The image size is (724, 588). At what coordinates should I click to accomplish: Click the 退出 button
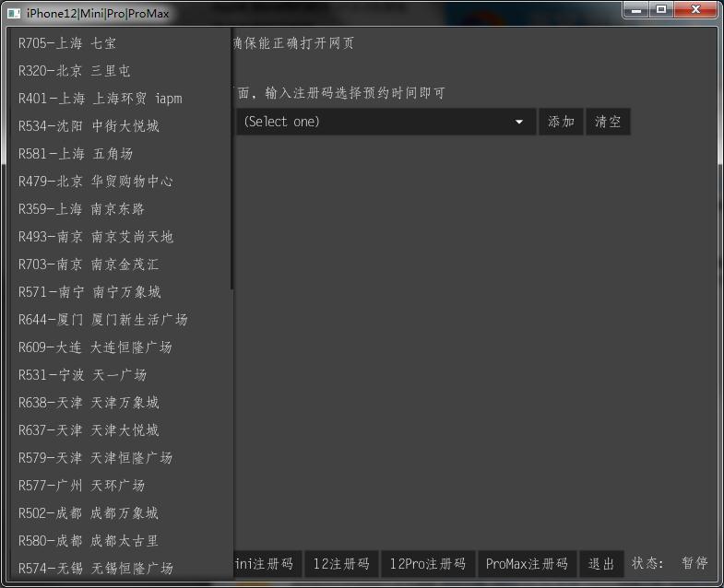coord(601,564)
